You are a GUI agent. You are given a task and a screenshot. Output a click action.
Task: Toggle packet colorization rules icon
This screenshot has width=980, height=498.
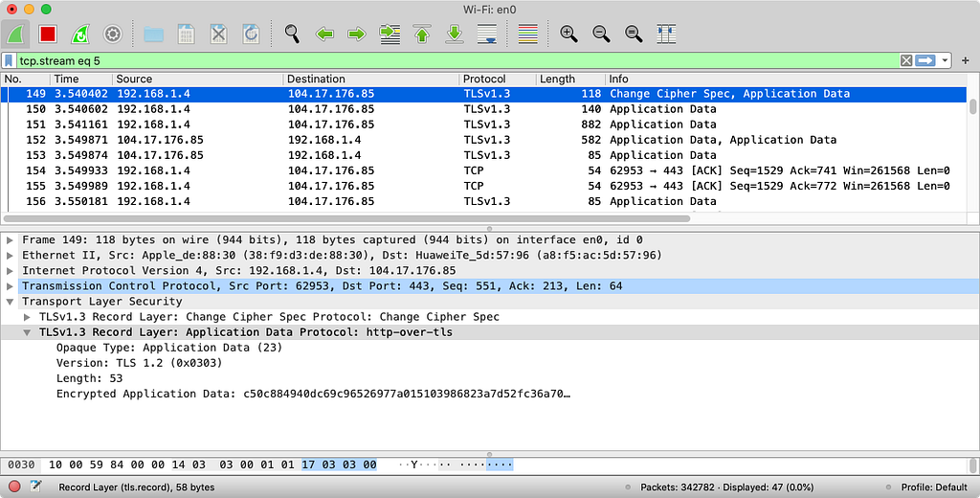point(528,34)
